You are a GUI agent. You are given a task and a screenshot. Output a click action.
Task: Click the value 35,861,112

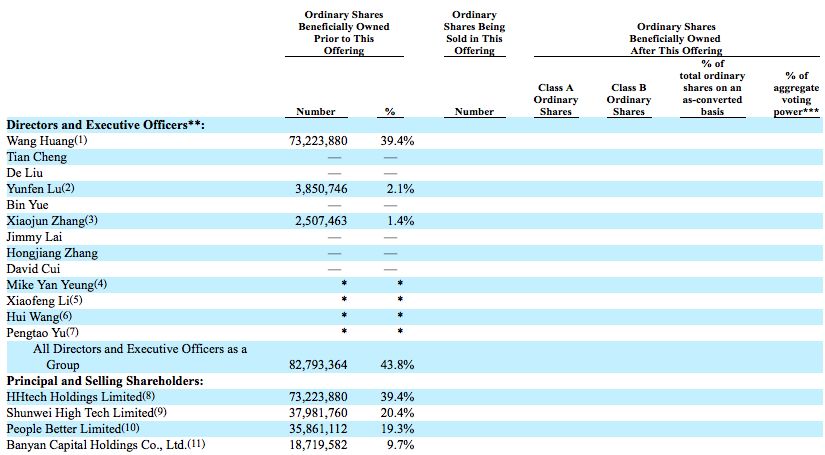[x=318, y=429]
